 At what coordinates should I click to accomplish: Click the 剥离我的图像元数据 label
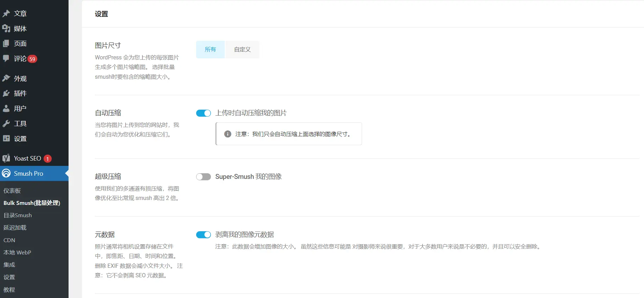click(x=245, y=235)
